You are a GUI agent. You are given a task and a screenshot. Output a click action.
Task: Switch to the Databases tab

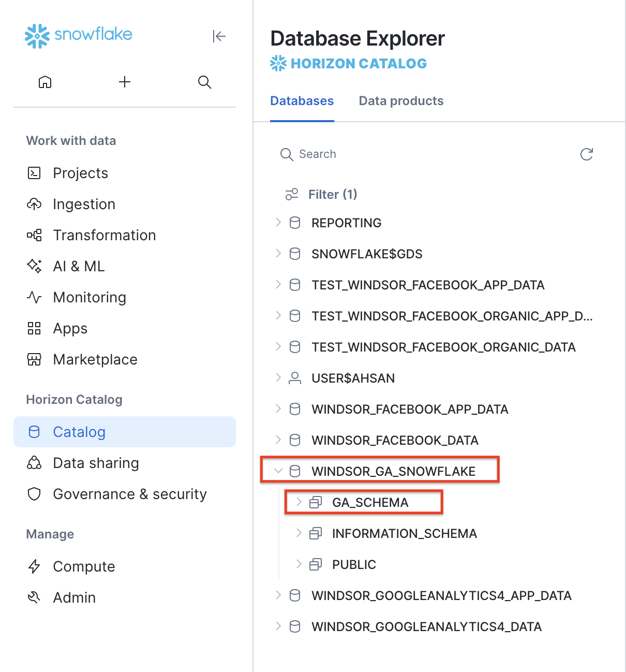[x=302, y=101]
